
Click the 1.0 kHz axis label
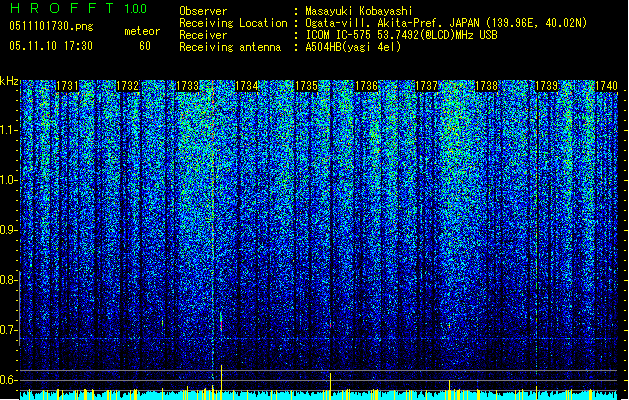(9, 180)
